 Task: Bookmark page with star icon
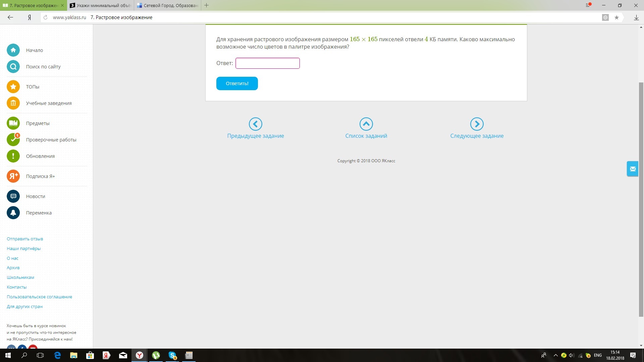coord(616,17)
